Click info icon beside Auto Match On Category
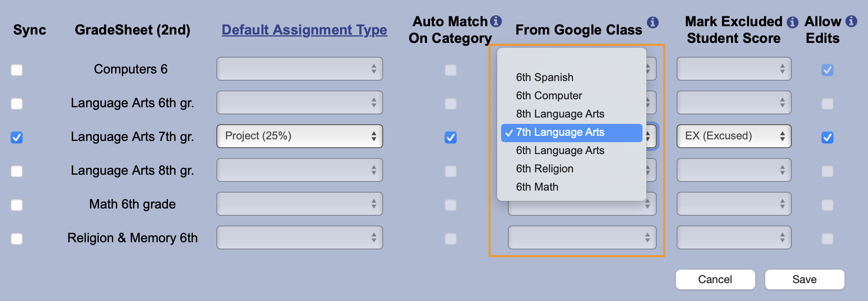868x301 pixels. 496,21
